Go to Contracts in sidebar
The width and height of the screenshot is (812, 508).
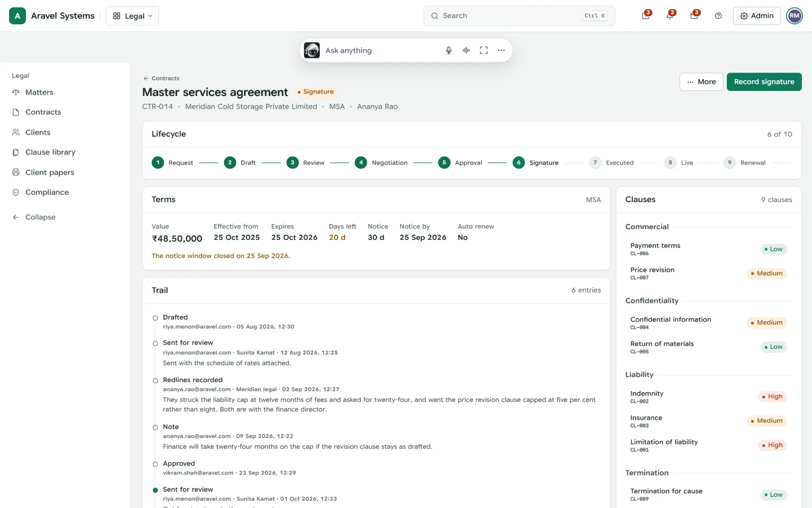[x=65, y=112]
